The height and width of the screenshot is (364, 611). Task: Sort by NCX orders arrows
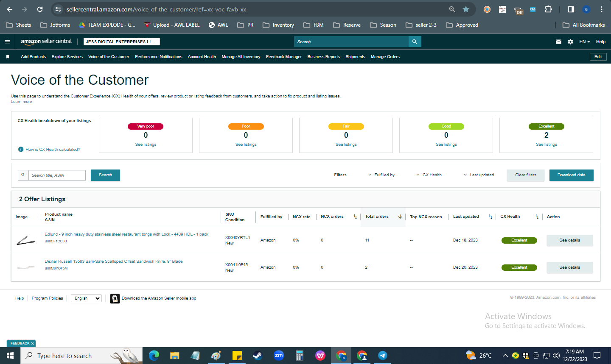pyautogui.click(x=355, y=217)
